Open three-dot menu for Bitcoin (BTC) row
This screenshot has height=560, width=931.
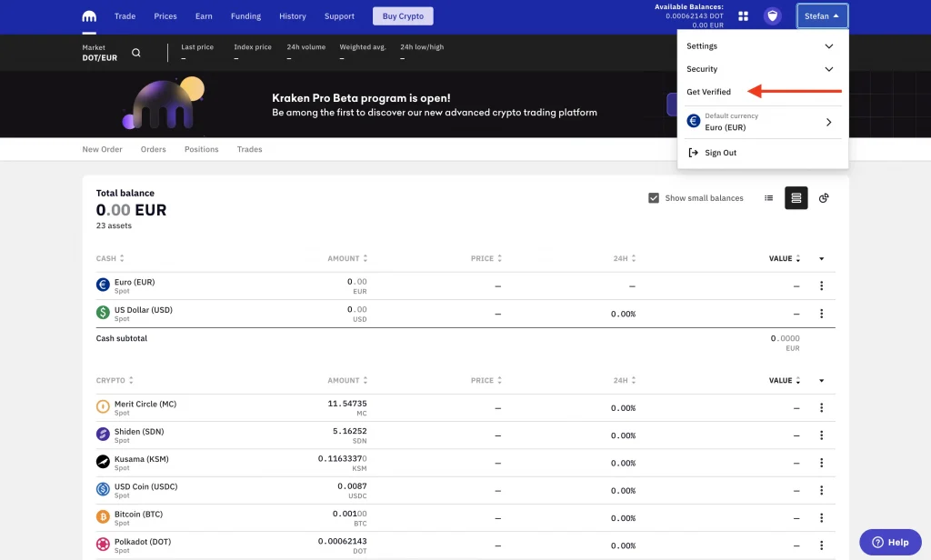821,518
